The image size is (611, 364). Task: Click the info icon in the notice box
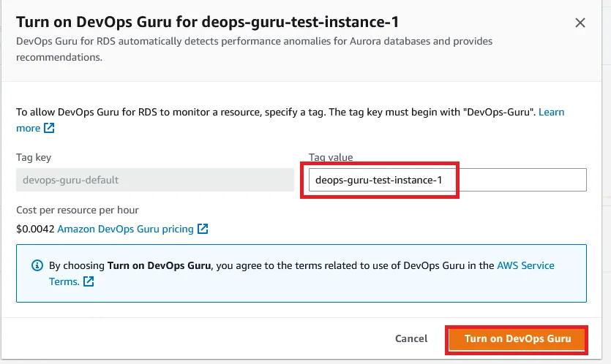37,265
